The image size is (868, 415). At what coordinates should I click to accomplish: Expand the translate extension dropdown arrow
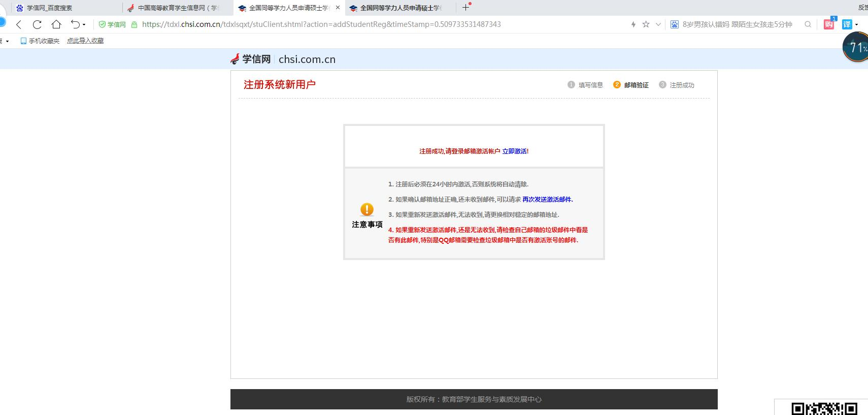857,24
